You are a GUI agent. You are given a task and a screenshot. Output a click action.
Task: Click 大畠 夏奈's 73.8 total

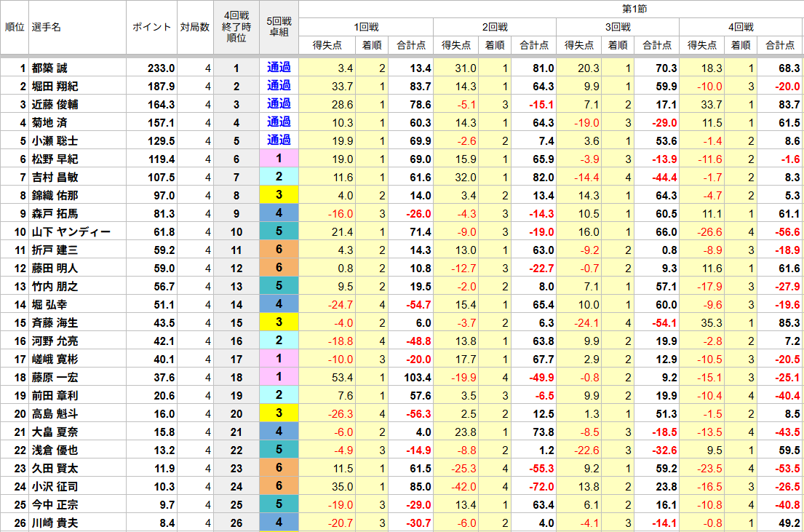(x=544, y=432)
